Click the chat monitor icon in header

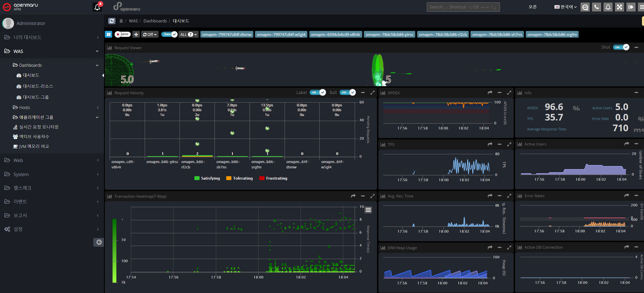click(x=585, y=7)
